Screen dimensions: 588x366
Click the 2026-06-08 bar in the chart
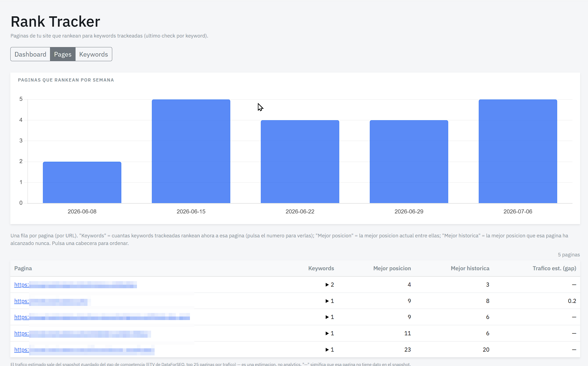click(x=82, y=182)
